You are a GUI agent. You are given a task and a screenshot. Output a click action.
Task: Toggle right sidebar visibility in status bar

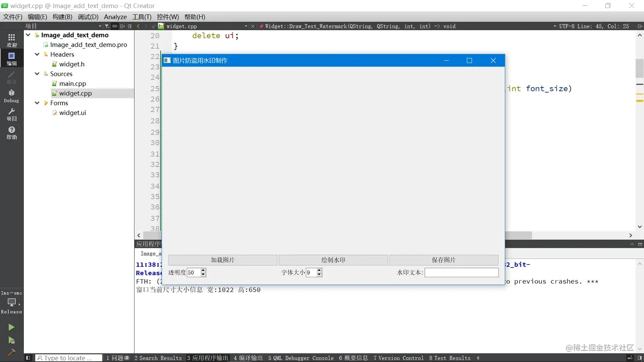pyautogui.click(x=640, y=358)
